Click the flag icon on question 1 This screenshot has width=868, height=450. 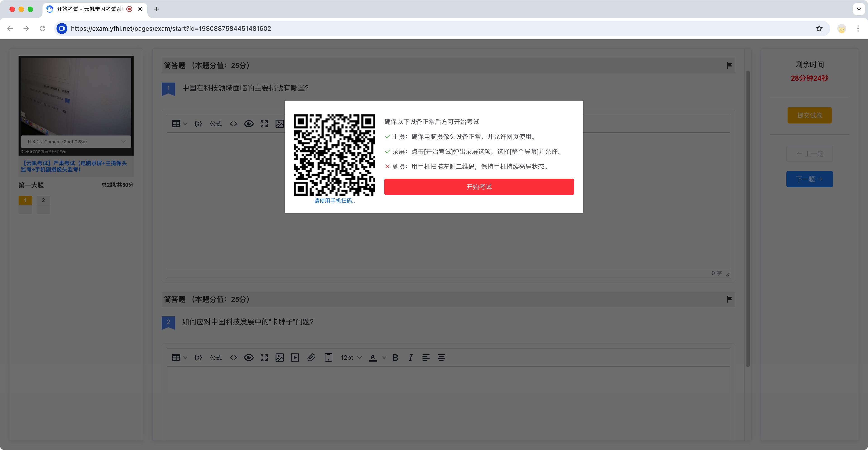pyautogui.click(x=729, y=65)
